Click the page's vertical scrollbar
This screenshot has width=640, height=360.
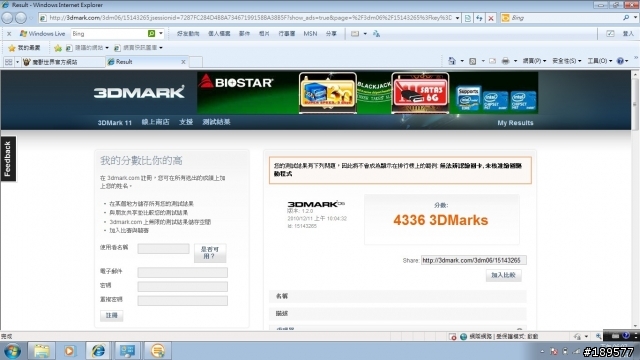[635, 200]
